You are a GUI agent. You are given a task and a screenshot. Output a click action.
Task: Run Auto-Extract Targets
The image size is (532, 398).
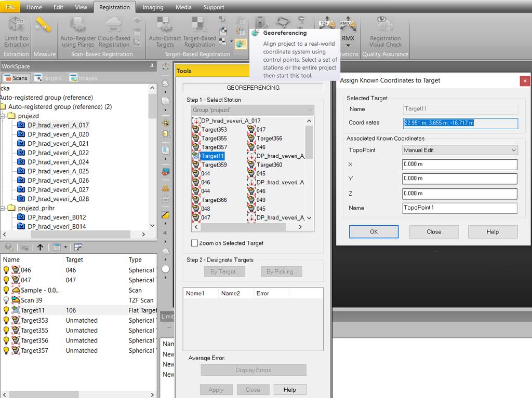[165, 32]
